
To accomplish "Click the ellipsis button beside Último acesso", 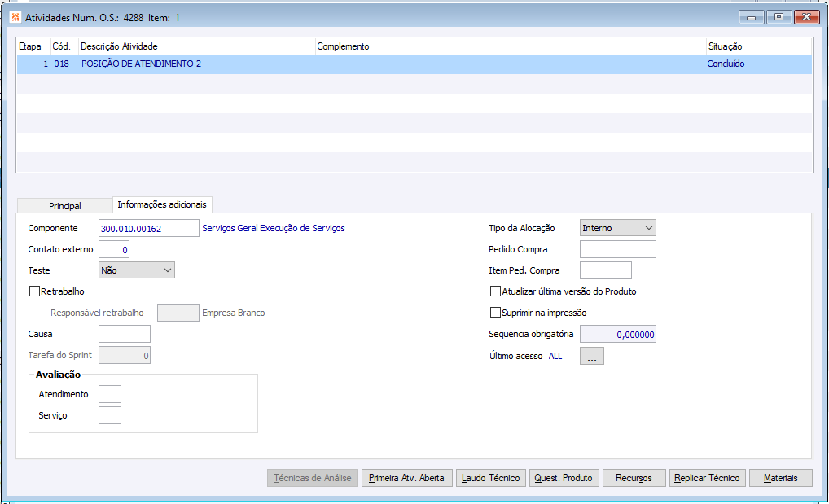I will click(591, 356).
